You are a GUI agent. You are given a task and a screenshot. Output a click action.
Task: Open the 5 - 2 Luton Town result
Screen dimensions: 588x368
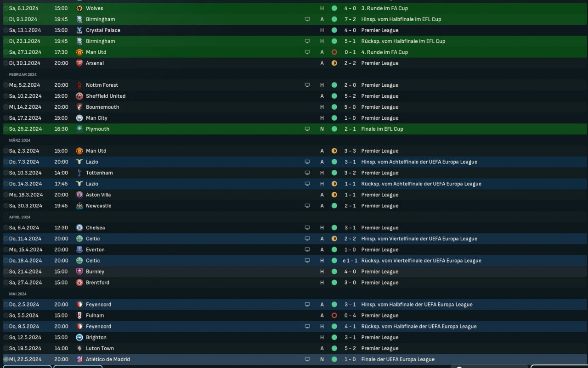[x=350, y=348]
